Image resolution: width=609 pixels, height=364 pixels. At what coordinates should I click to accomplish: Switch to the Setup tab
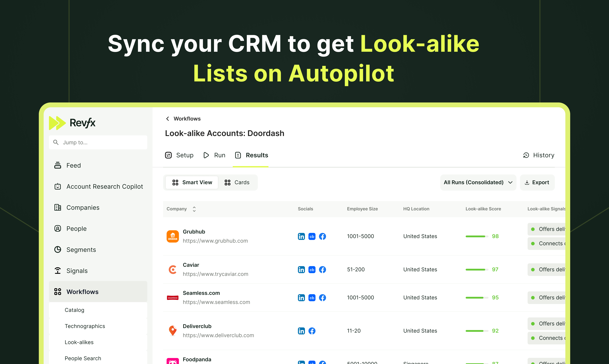coord(179,155)
